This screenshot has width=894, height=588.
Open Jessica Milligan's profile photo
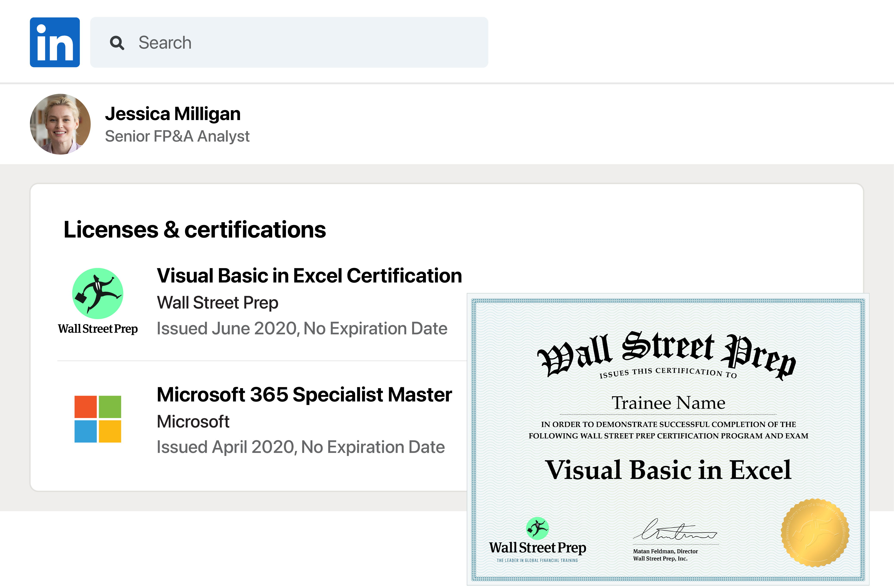click(60, 124)
